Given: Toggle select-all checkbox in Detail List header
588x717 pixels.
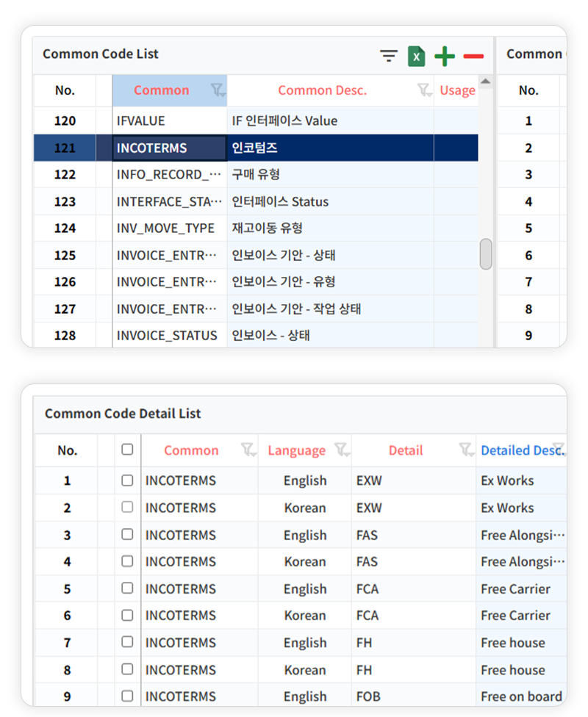Looking at the screenshot, I should [x=127, y=449].
